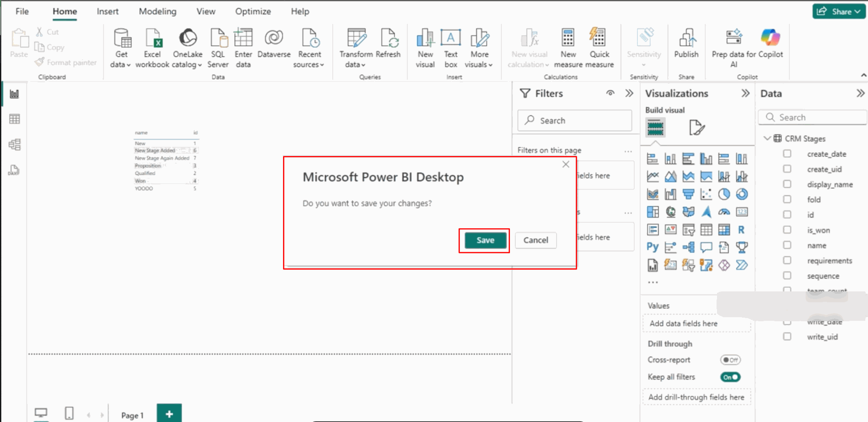This screenshot has width=868, height=422.
Task: Check the requirements field
Action: (x=787, y=260)
